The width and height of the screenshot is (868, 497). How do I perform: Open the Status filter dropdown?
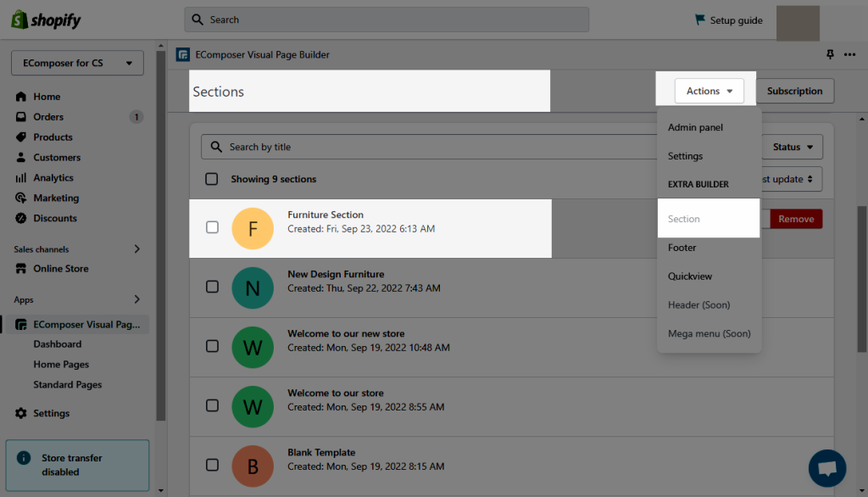pyautogui.click(x=793, y=147)
